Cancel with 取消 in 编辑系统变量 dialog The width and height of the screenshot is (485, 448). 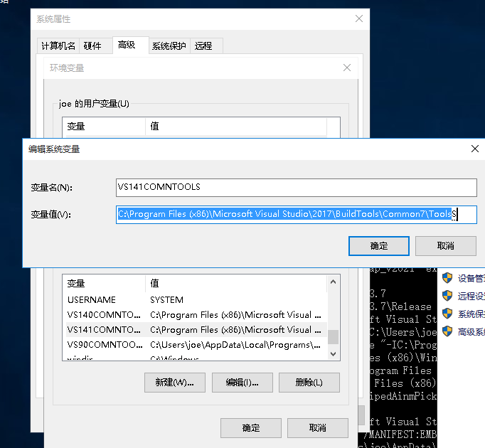click(445, 246)
